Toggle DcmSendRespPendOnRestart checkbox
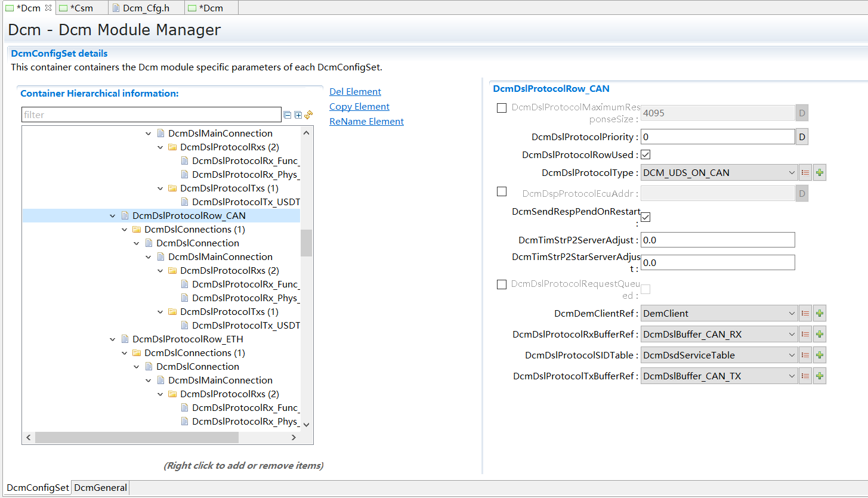Screen dimensions: 868x498 click(645, 217)
